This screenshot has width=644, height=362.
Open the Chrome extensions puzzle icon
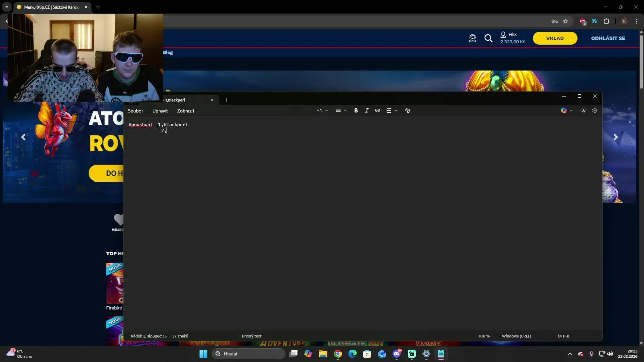(x=606, y=21)
